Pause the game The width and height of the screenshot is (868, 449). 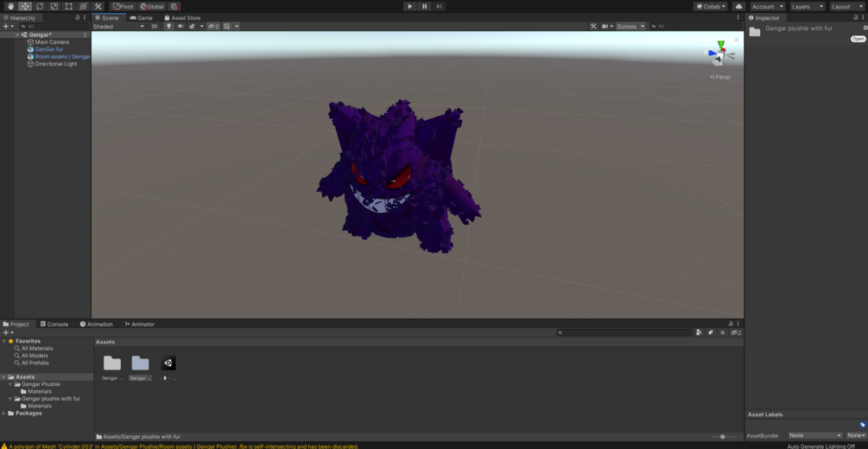425,7
